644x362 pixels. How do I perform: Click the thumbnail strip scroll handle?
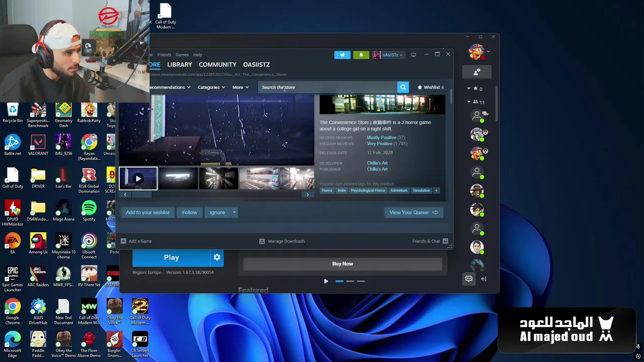coord(141,195)
